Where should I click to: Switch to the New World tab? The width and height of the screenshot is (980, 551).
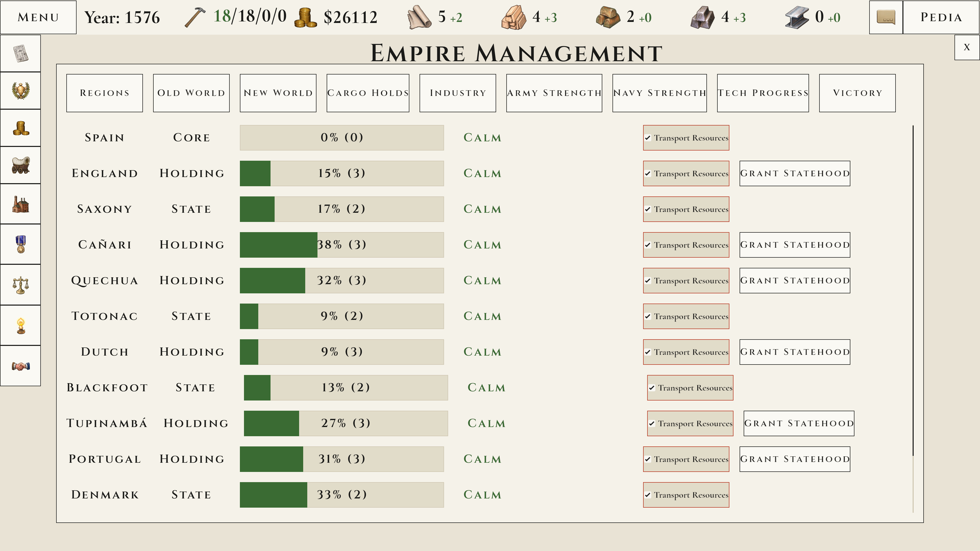tap(278, 93)
